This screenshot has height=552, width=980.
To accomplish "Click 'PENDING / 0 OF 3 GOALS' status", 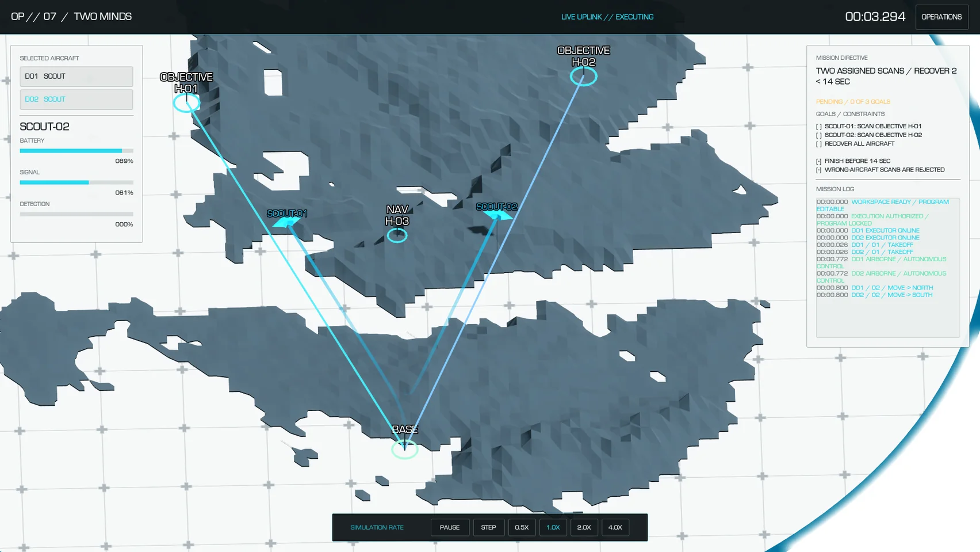I will pyautogui.click(x=853, y=101).
